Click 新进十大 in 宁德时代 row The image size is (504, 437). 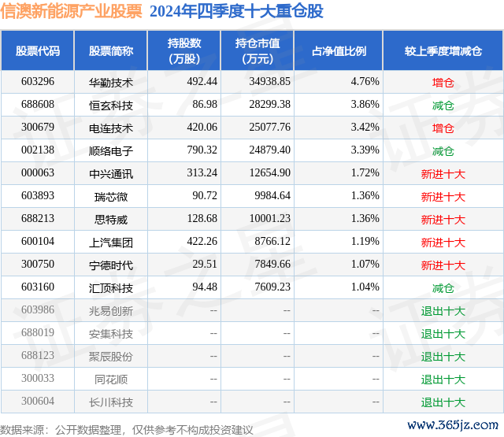pyautogui.click(x=443, y=265)
